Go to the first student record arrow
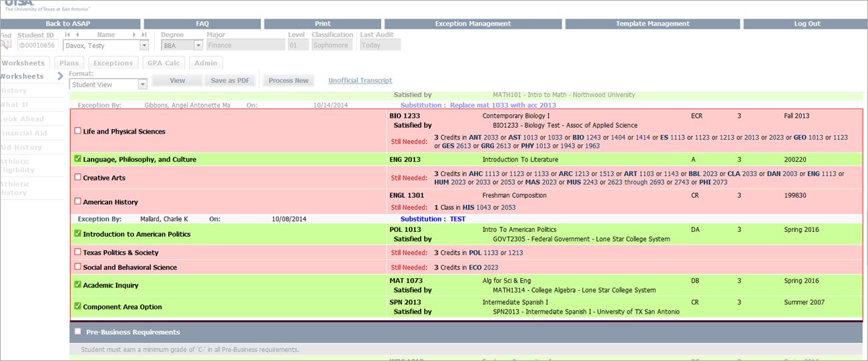Viewport: 868px width, 361px height. [x=67, y=35]
